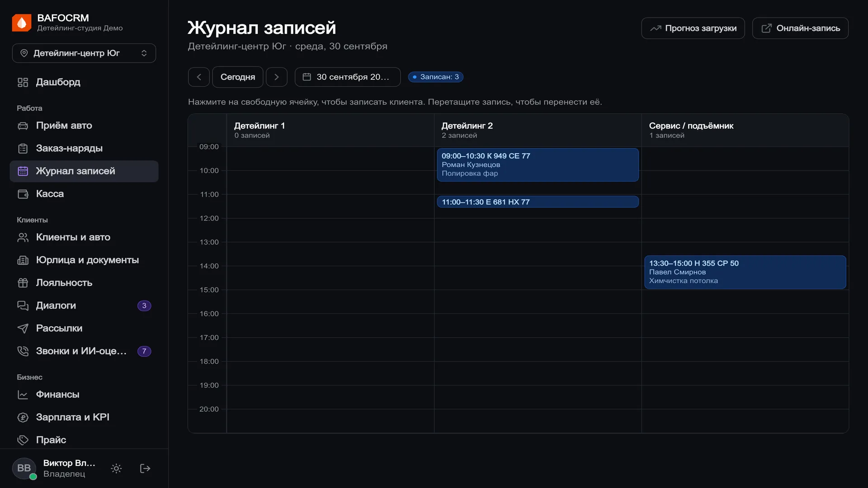Open the 11:00–11:30 Е 681 НХ 77 appointment

[538, 202]
